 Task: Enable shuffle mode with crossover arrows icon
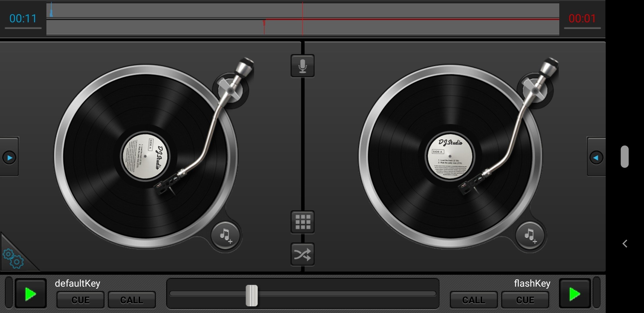point(303,254)
